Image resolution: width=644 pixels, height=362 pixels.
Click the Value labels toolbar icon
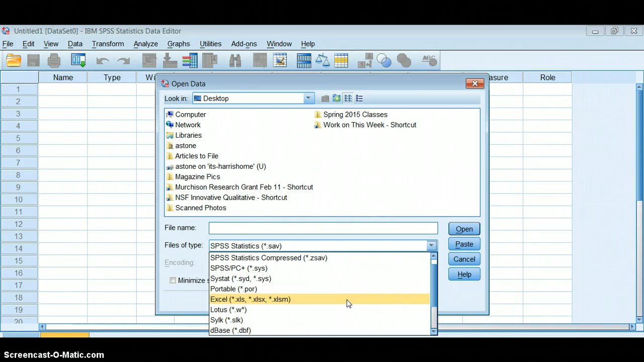coord(365,61)
